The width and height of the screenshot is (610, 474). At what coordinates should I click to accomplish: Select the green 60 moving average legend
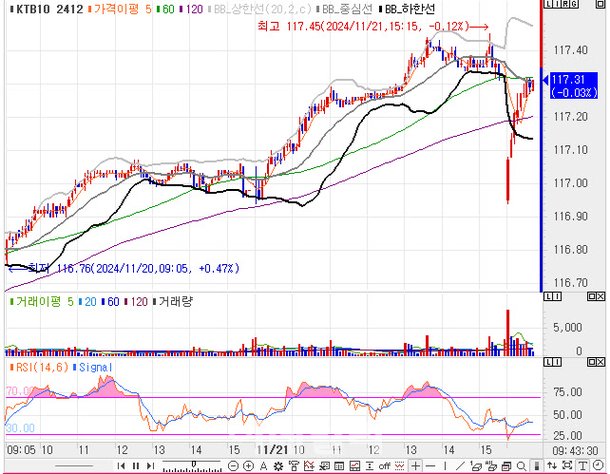click(x=165, y=9)
